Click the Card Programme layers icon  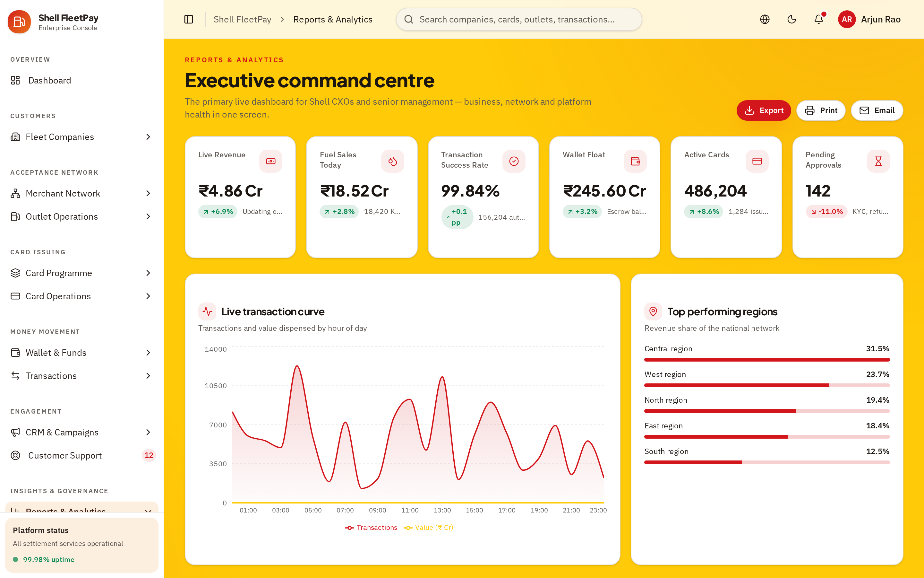coord(15,273)
